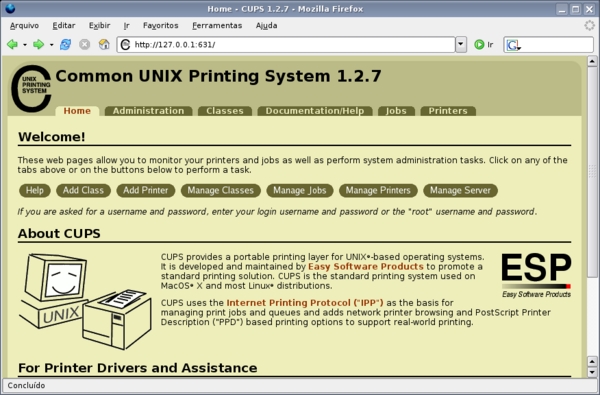The image size is (600, 395).
Task: Click the Manage Jobs button
Action: (300, 191)
